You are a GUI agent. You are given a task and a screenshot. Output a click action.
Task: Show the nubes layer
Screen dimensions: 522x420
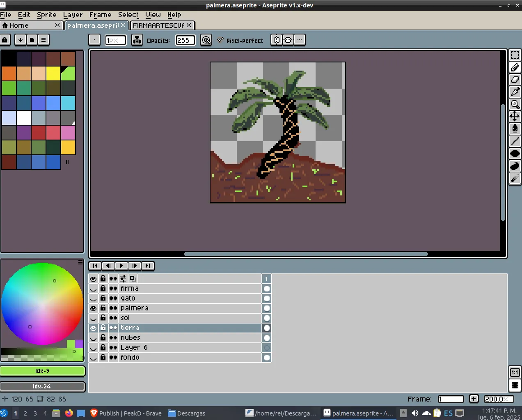(x=94, y=338)
